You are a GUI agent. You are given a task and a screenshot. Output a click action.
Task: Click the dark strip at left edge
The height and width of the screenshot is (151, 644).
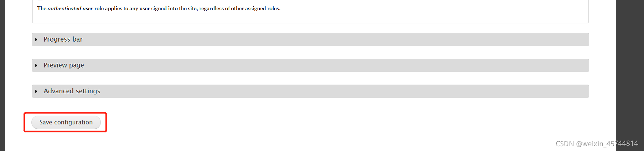point(3,75)
